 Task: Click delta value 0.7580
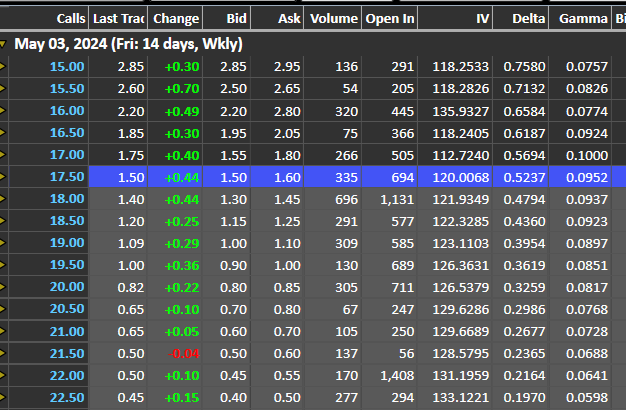[524, 67]
